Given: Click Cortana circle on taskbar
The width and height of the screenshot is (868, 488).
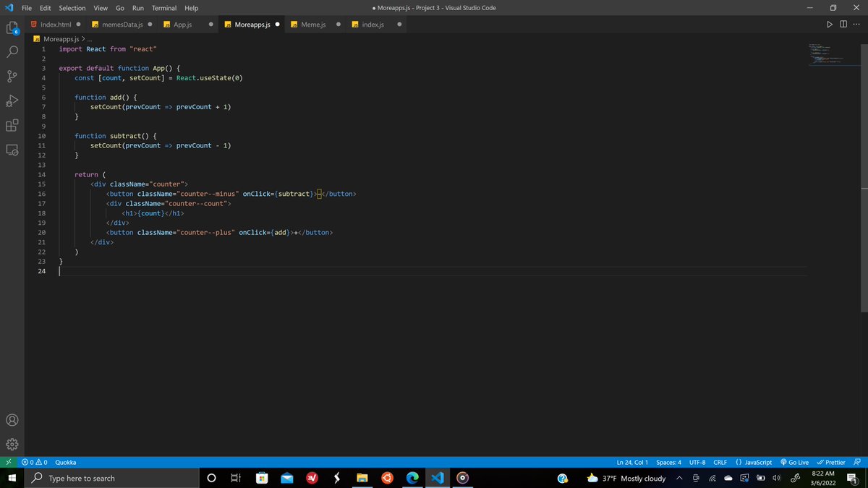Looking at the screenshot, I should pyautogui.click(x=211, y=478).
